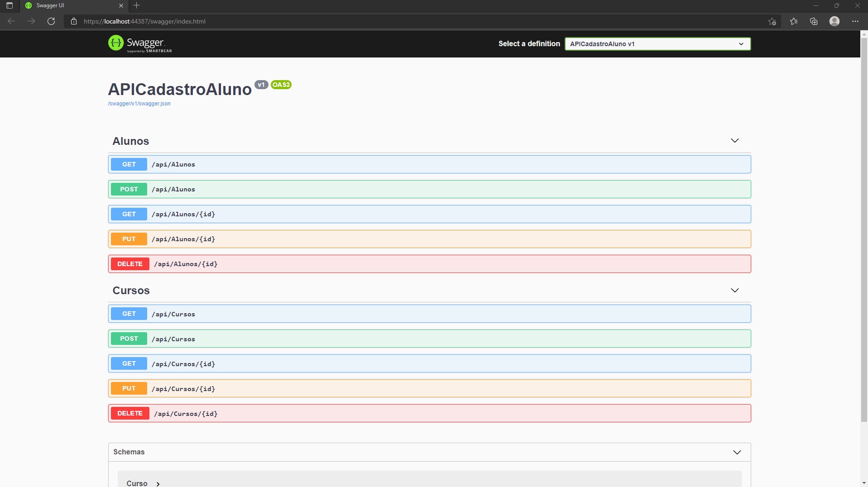
Task: Click the Alunos section heading
Action: tap(130, 141)
